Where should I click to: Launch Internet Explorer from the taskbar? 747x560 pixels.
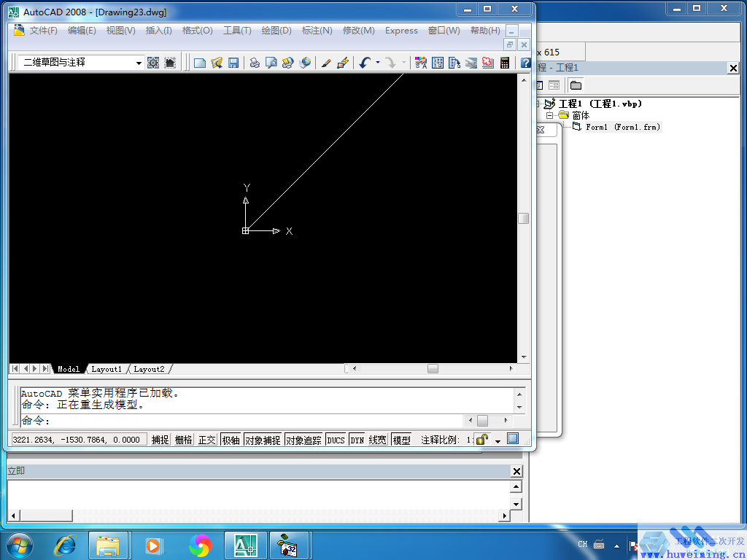(66, 545)
